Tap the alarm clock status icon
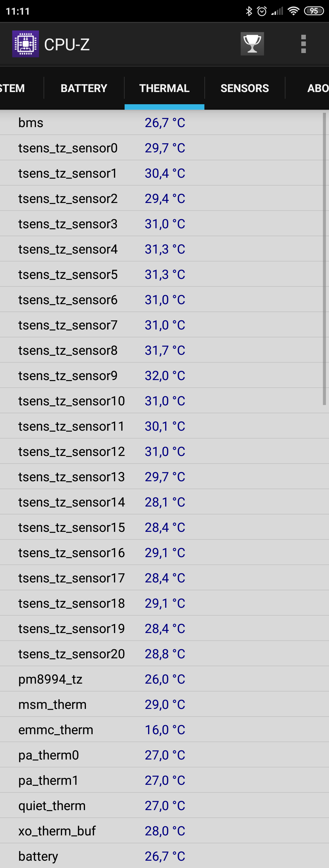The image size is (329, 868). pos(262,11)
